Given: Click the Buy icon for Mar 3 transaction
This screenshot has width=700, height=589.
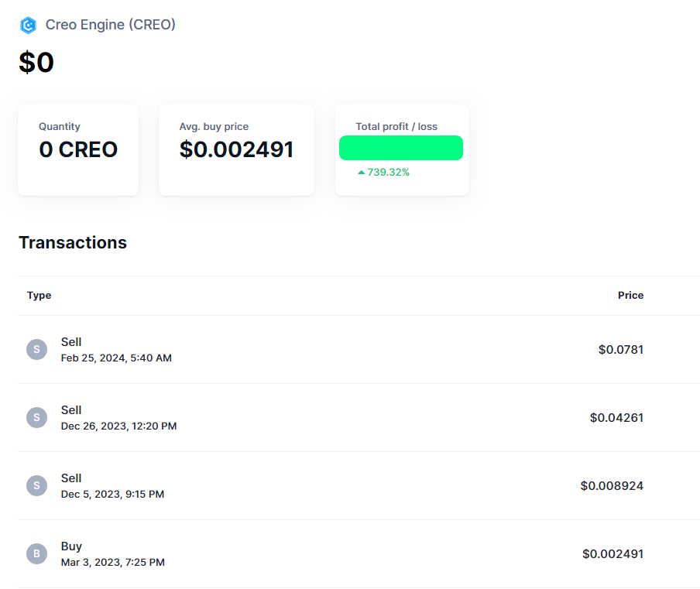Looking at the screenshot, I should click(36, 553).
